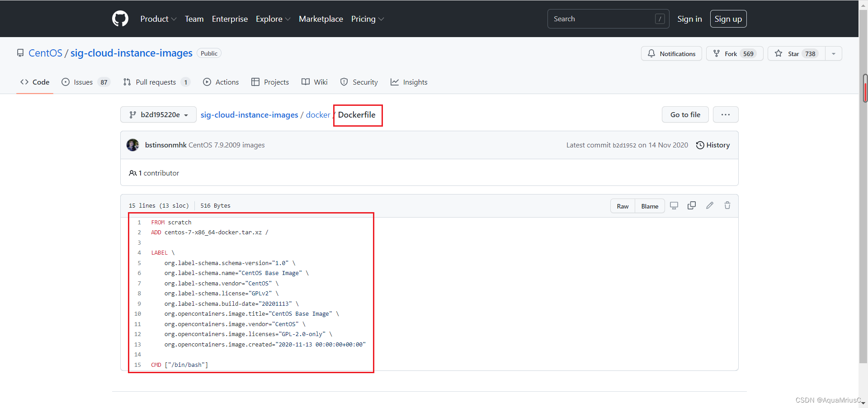Open Marketplace from header
Image resolution: width=868 pixels, height=408 pixels.
tap(321, 19)
